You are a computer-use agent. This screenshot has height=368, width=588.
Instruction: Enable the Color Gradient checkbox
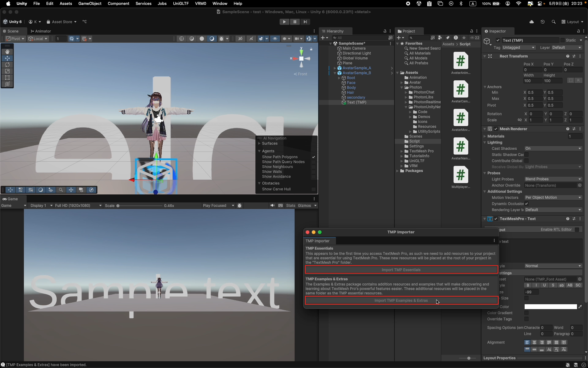(526, 313)
